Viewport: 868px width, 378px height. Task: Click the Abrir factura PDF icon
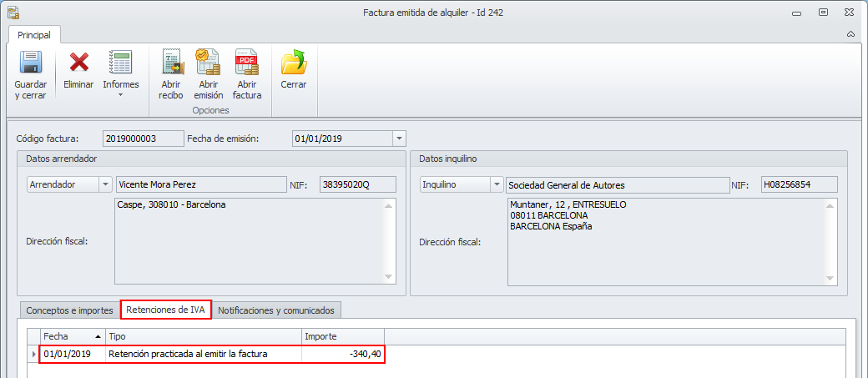[x=247, y=62]
